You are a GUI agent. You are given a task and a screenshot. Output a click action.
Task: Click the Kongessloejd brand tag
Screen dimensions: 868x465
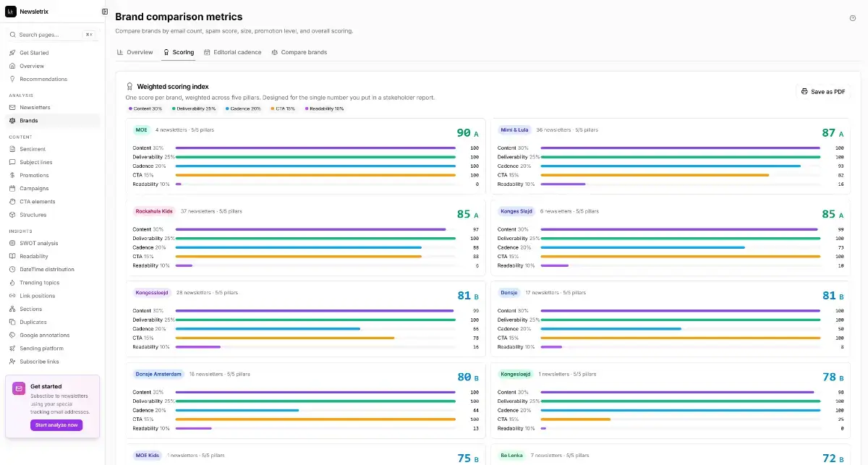(152, 293)
